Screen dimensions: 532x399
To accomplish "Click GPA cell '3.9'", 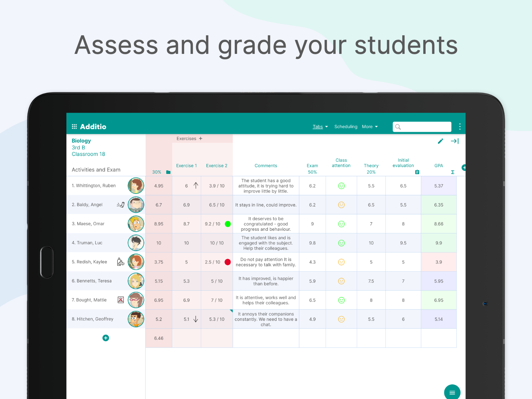I will (x=439, y=262).
